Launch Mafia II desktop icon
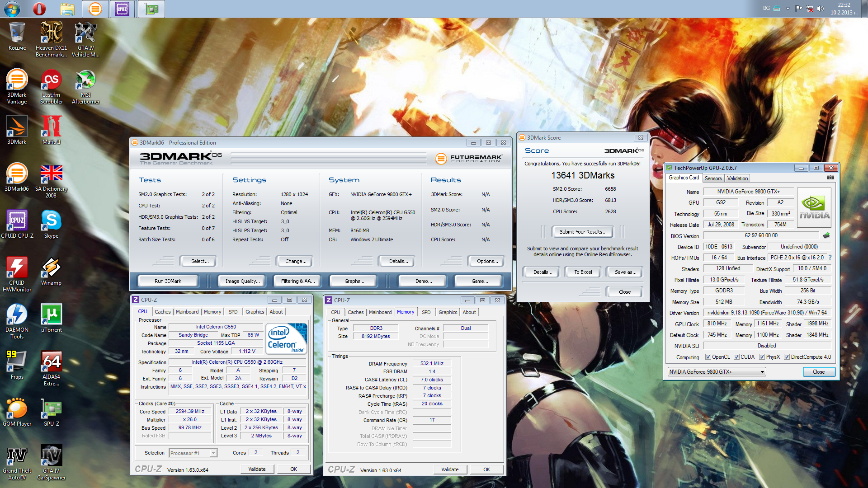This screenshot has width=868, height=488. [x=51, y=130]
